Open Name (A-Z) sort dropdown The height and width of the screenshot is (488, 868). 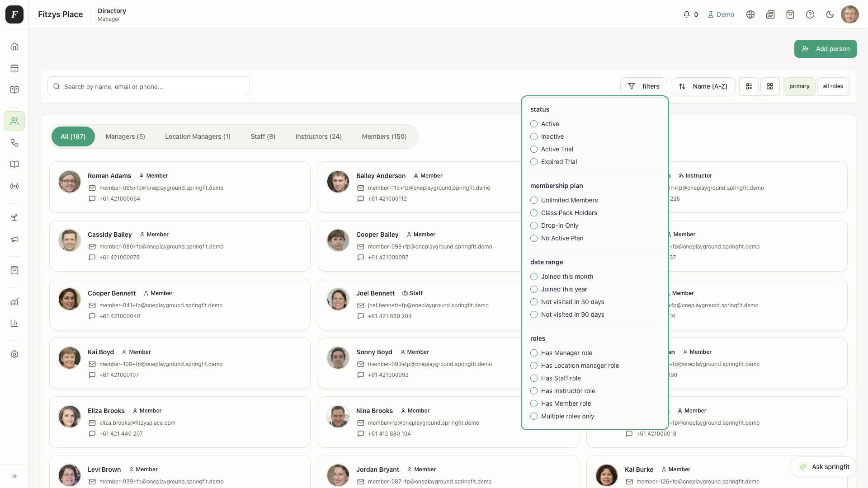point(703,86)
